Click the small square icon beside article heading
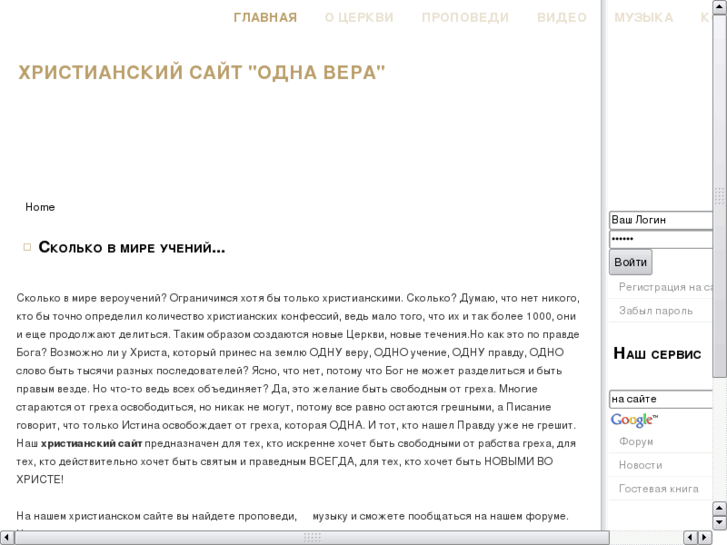The image size is (727, 545). 27,247
